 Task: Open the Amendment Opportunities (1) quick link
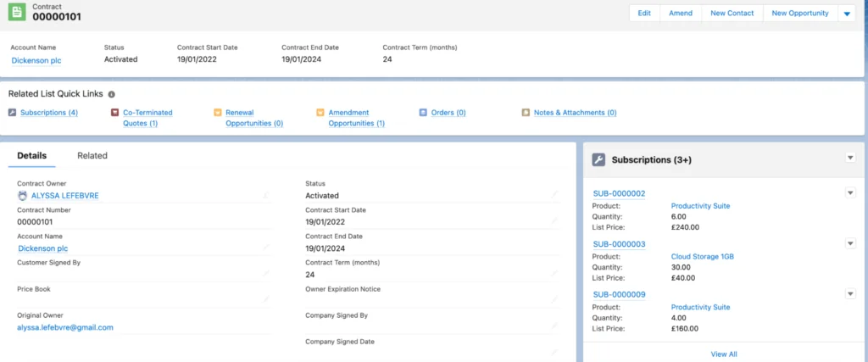click(x=357, y=118)
